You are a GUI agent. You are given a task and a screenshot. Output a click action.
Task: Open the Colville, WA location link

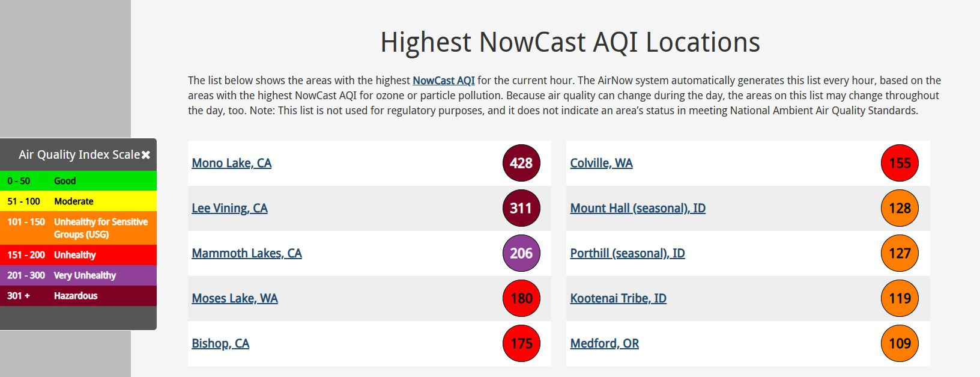tap(602, 163)
